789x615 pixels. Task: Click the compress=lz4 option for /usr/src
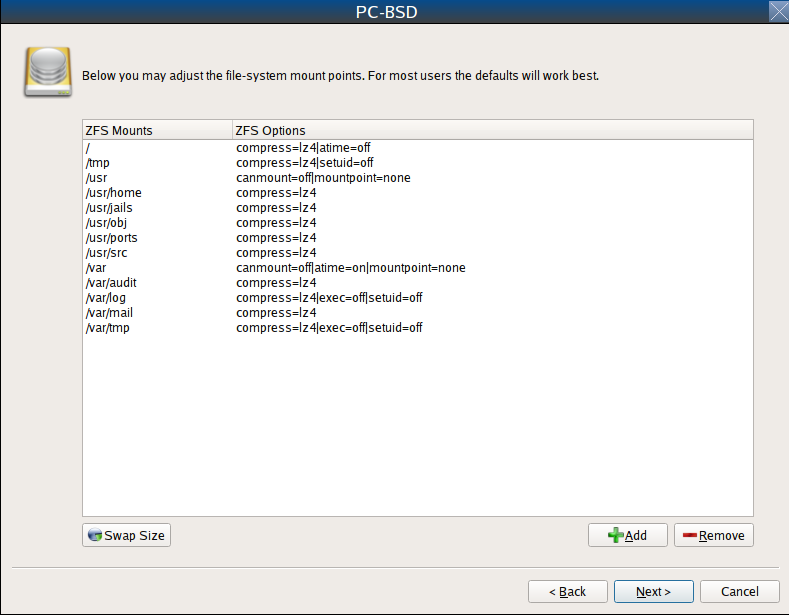pyautogui.click(x=276, y=253)
